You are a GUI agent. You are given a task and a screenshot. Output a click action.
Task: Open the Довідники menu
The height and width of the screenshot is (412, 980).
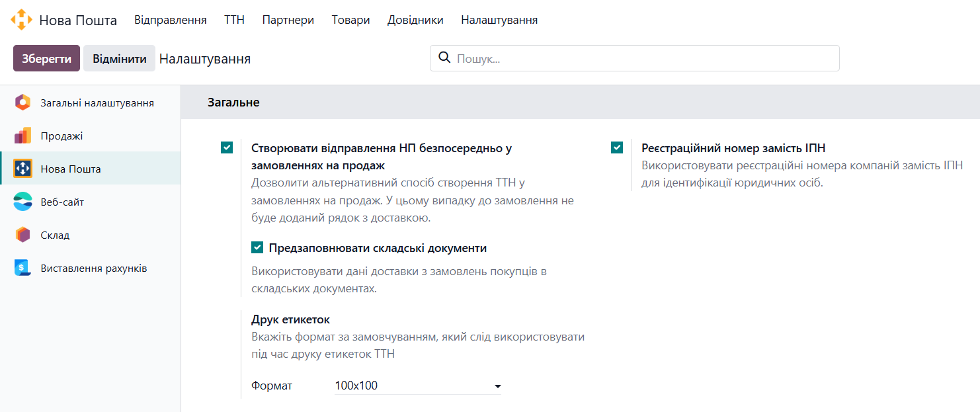415,20
